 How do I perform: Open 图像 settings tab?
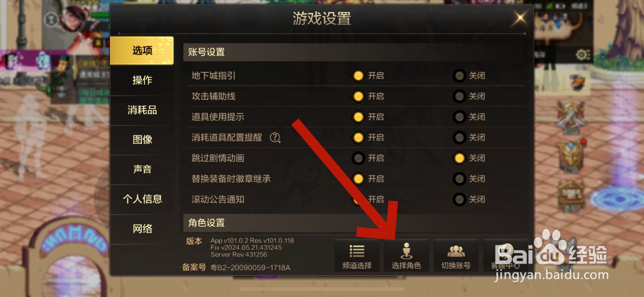click(x=142, y=140)
